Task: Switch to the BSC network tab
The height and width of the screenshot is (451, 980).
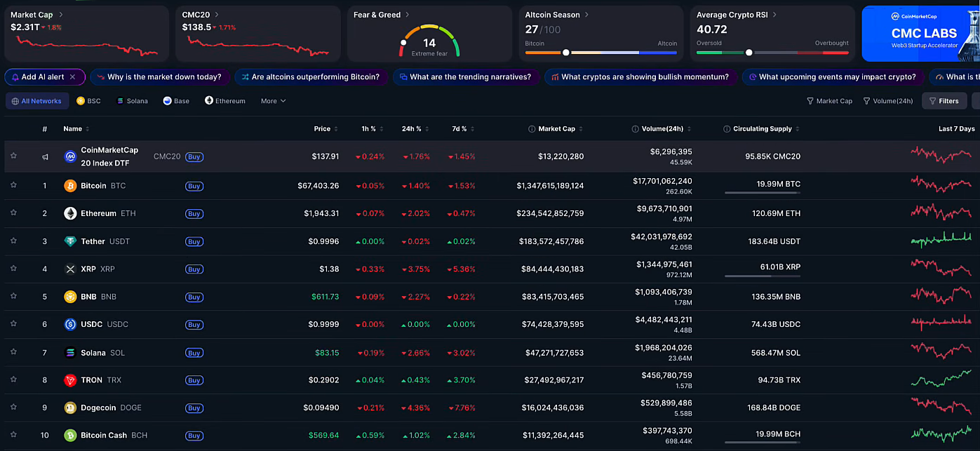Action: pos(88,100)
